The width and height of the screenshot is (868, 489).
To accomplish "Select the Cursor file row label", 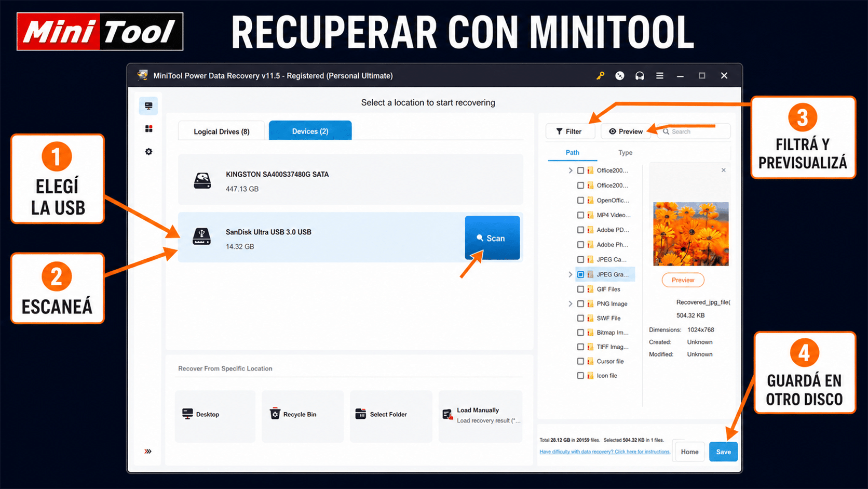I will point(610,361).
